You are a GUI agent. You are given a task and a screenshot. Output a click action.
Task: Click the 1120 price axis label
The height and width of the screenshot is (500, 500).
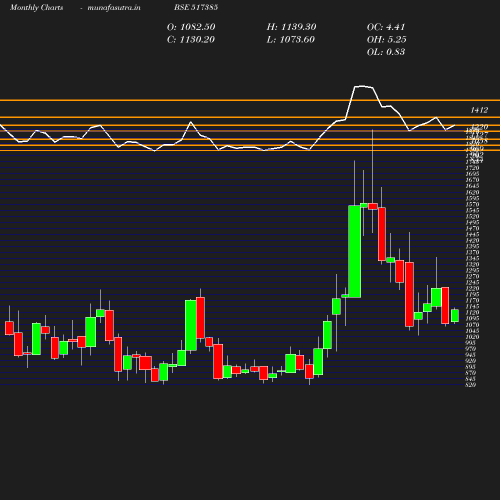[x=472, y=313]
